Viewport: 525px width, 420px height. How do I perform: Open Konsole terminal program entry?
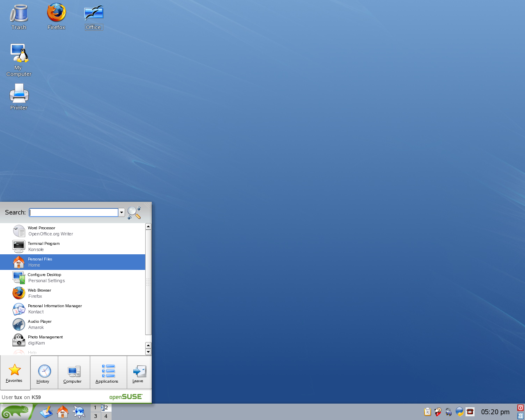(x=73, y=247)
